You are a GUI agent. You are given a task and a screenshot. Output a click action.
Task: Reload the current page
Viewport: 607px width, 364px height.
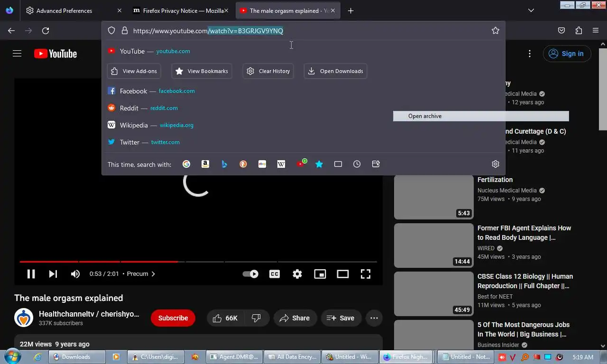(x=46, y=31)
